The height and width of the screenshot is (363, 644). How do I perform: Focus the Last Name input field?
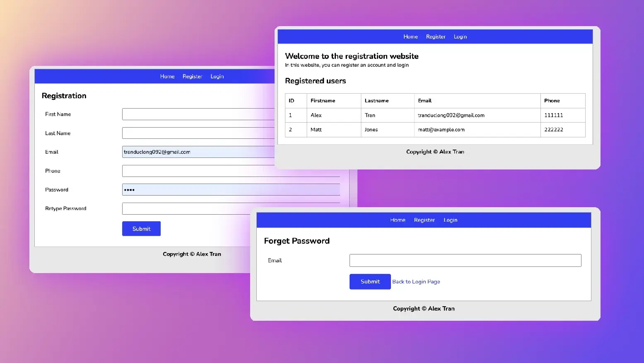pos(198,133)
